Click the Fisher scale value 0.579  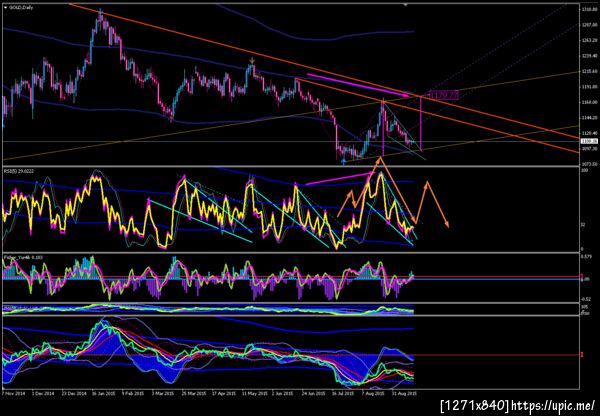point(585,257)
